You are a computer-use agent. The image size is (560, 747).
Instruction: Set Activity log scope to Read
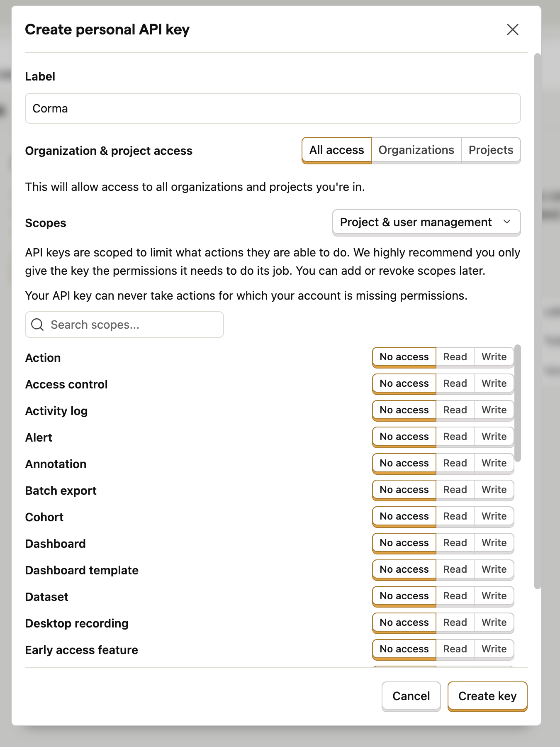(455, 410)
